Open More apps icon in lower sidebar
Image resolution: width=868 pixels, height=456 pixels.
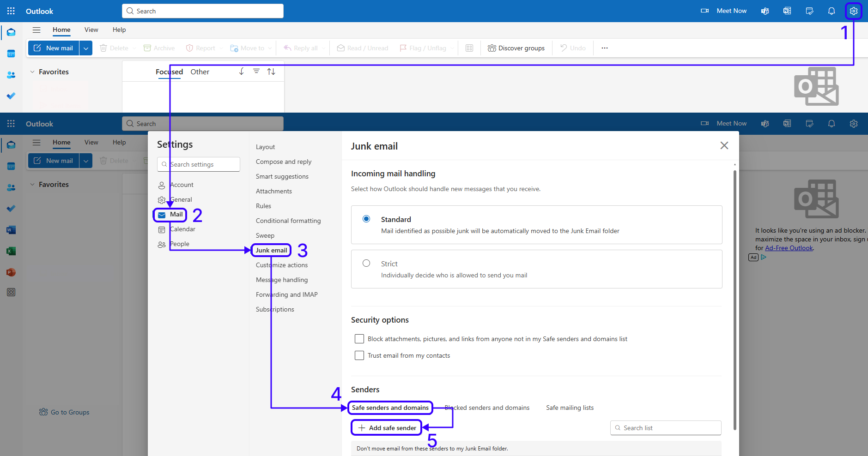tap(11, 292)
